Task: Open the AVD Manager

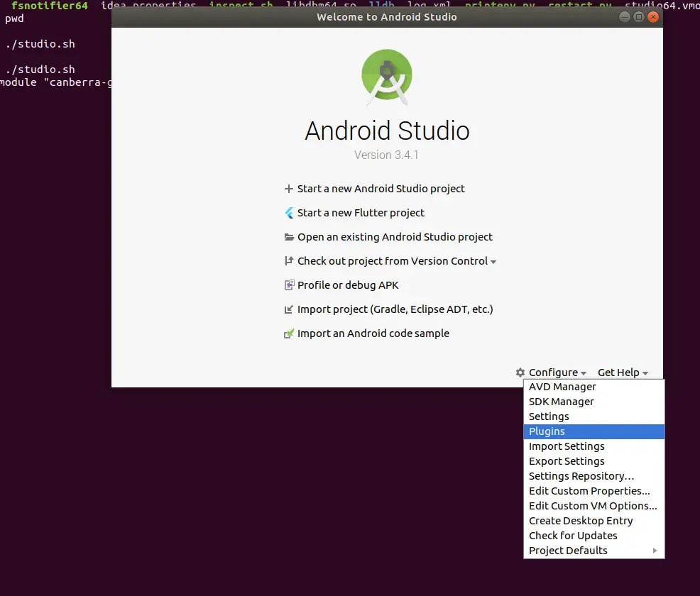Action: (562, 386)
